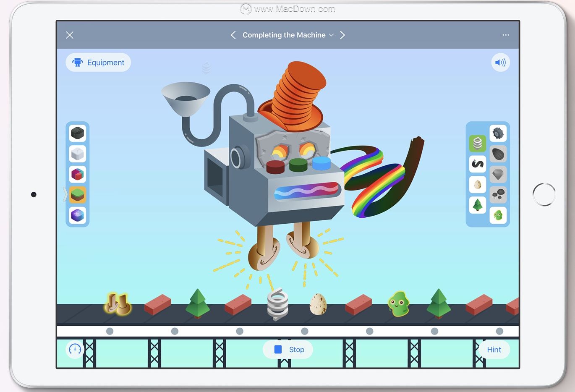The image size is (575, 392).
Task: Click the machine's red button
Action: point(275,167)
